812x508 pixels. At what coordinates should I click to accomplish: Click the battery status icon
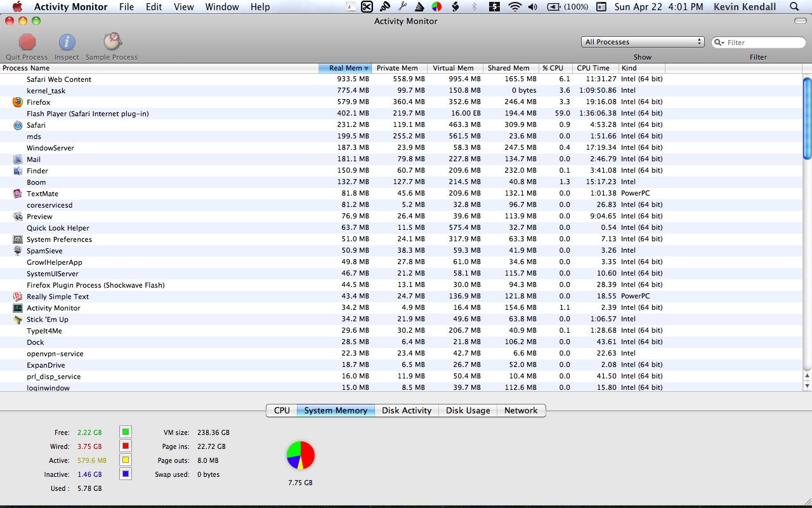click(x=554, y=7)
